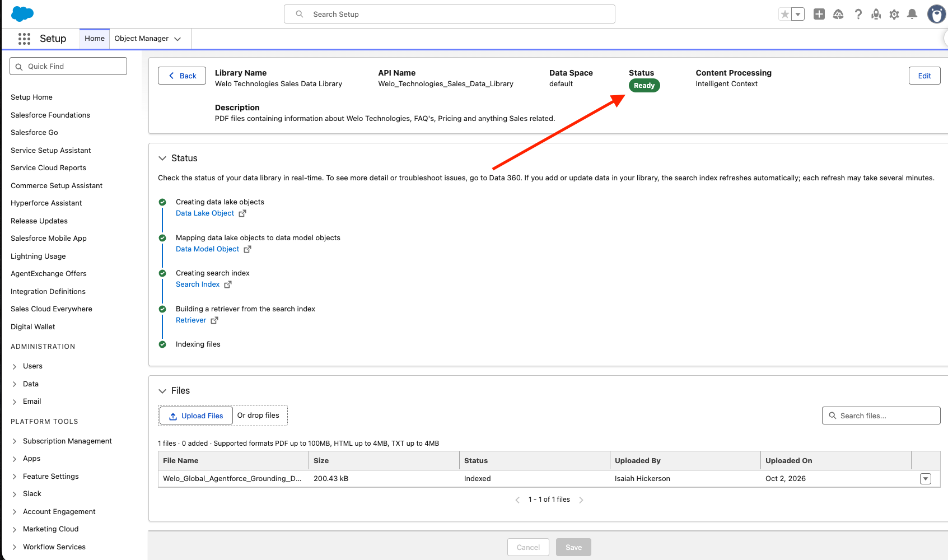Viewport: 948px width, 560px height.
Task: Expand the Feature Settings node
Action: coord(15,477)
